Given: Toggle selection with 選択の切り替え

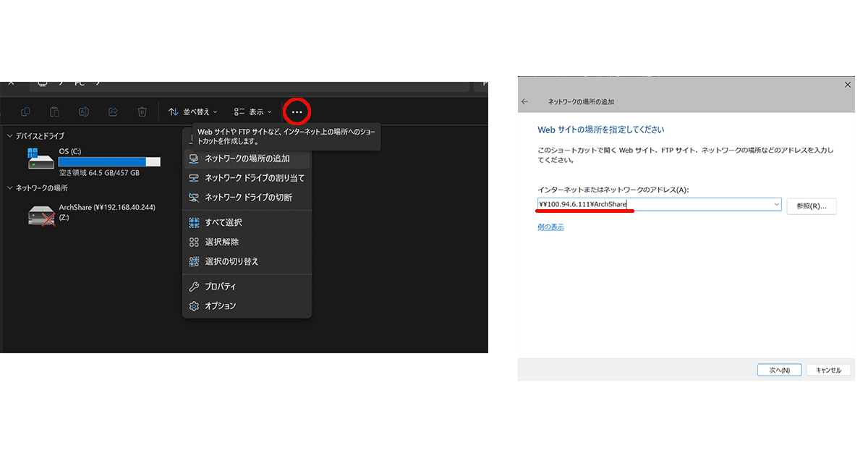Looking at the screenshot, I should [x=231, y=261].
